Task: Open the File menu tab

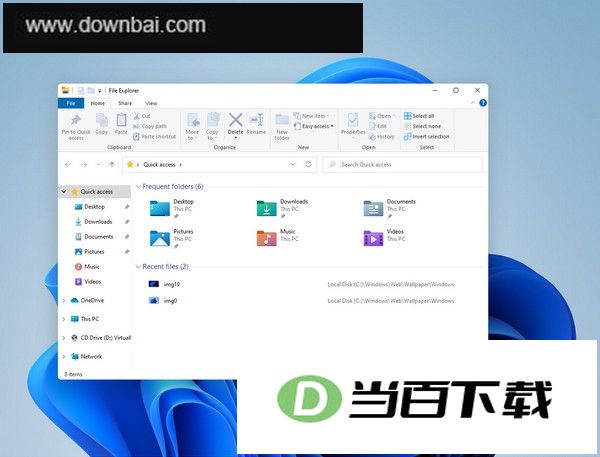Action: point(71,103)
